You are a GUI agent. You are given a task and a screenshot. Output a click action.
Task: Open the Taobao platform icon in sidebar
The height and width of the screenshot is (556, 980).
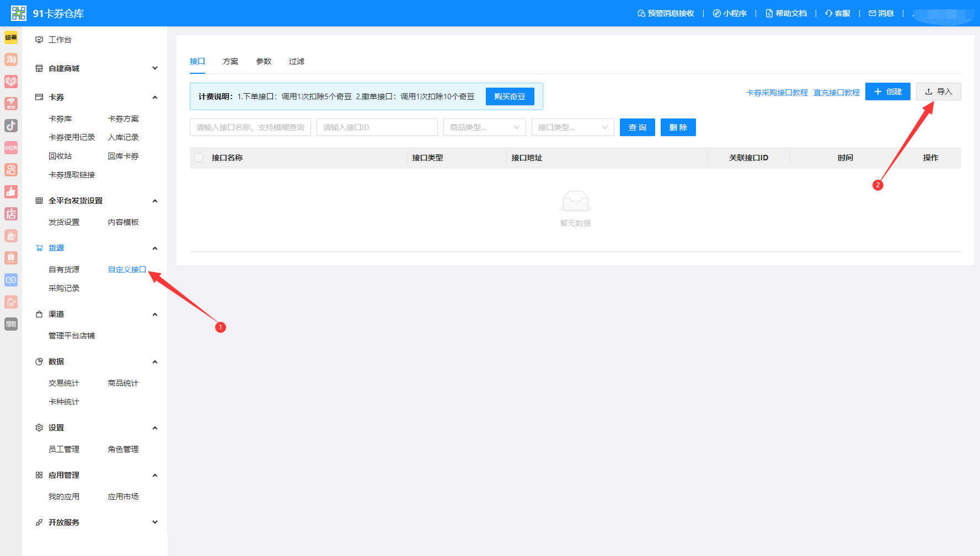pos(11,60)
